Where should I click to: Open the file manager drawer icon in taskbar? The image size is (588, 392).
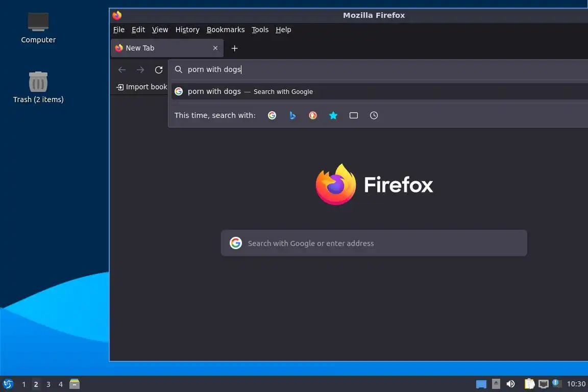[74, 384]
